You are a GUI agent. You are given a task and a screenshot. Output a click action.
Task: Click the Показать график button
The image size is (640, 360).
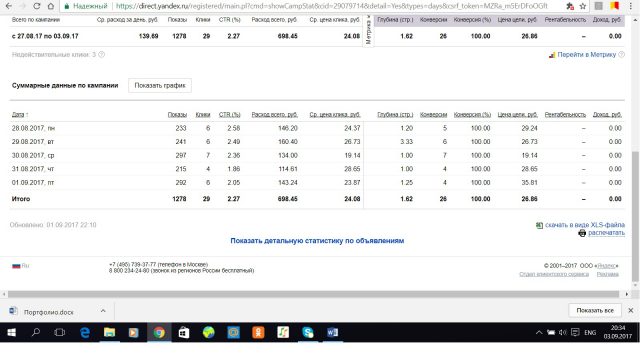[x=160, y=85]
